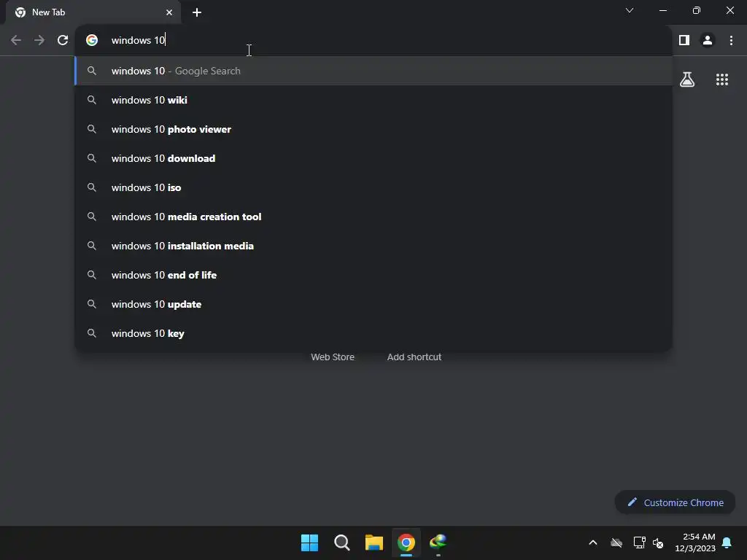747x560 pixels.
Task: Choose suggestion "windows 10 wiki"
Action: coord(374,100)
